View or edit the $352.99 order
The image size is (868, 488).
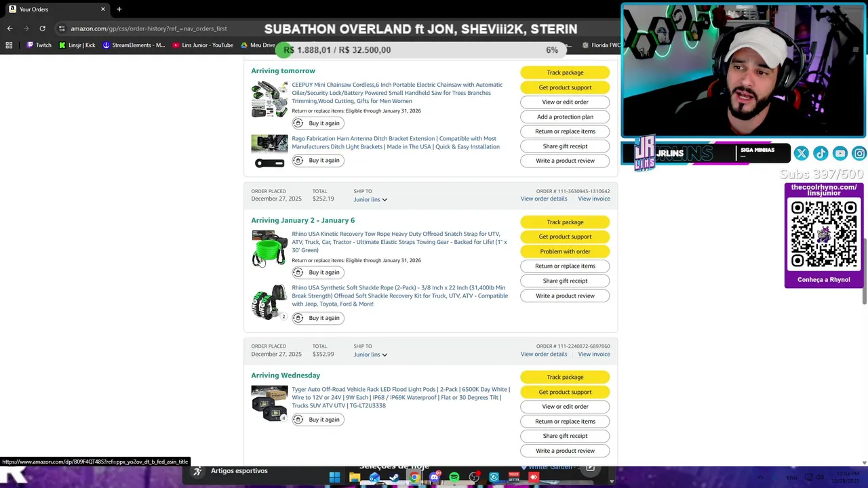pos(565,407)
